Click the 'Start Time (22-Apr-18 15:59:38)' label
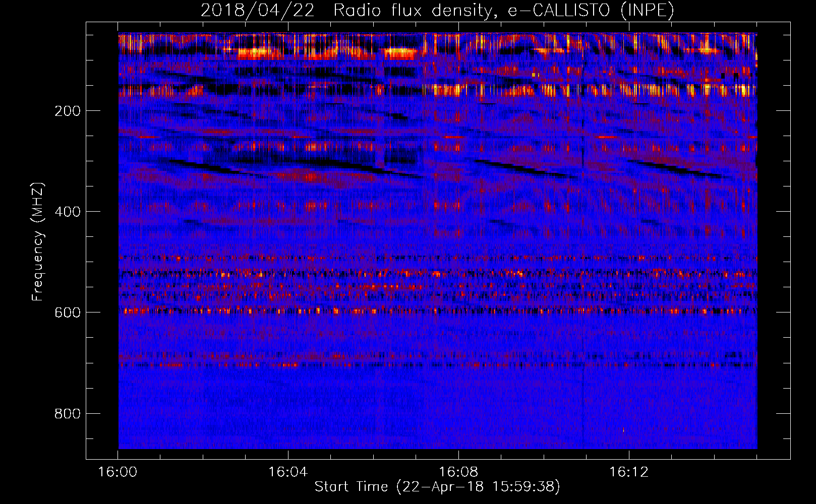816x504 pixels. coord(437,487)
